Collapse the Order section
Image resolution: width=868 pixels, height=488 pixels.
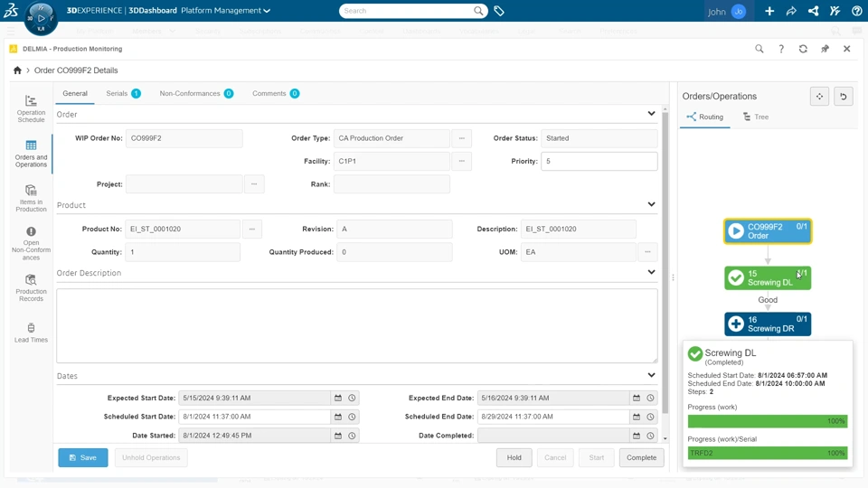pos(652,114)
